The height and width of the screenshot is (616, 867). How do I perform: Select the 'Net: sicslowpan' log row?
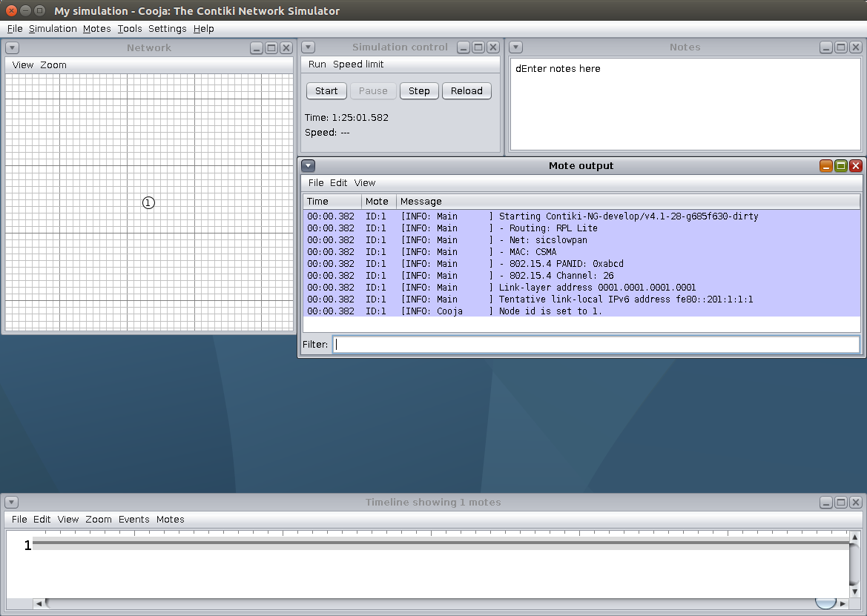(x=581, y=240)
